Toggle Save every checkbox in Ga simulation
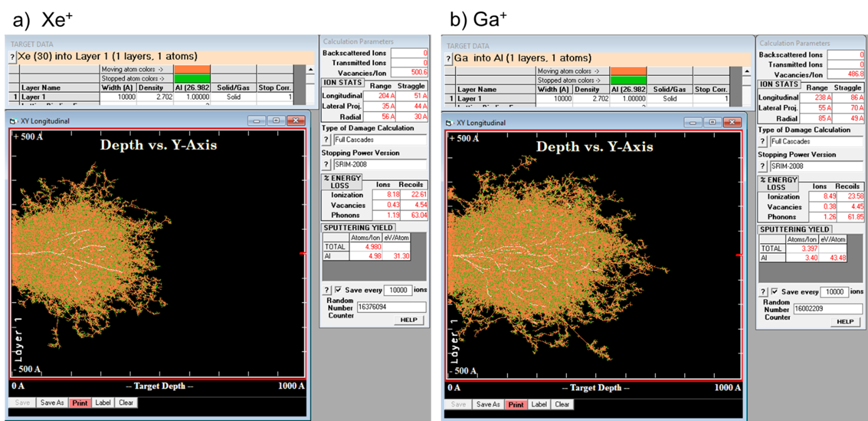This screenshot has height=421, width=868. tap(775, 292)
